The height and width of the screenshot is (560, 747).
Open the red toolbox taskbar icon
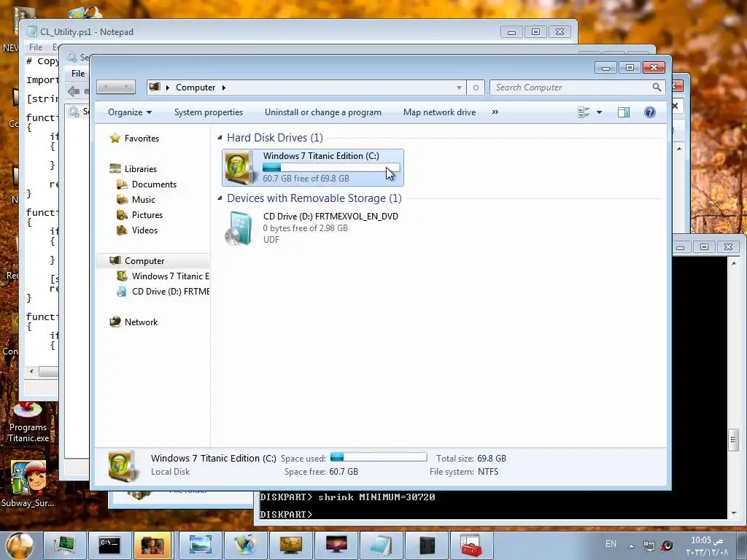pyautogui.click(x=471, y=545)
